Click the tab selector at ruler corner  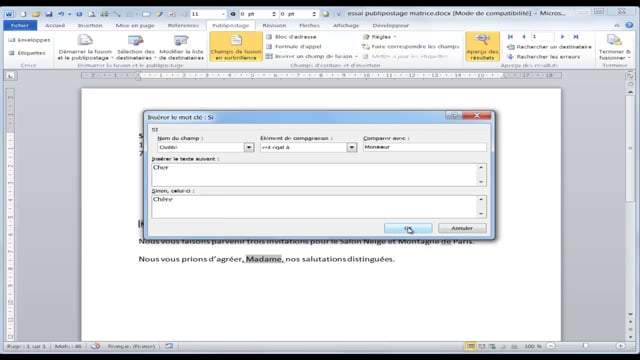click(10, 76)
